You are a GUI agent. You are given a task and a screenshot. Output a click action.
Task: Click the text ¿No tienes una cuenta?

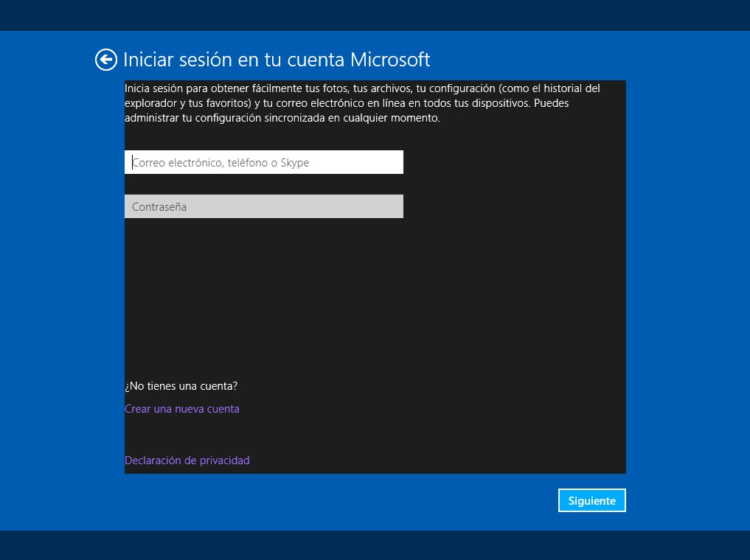[181, 386]
